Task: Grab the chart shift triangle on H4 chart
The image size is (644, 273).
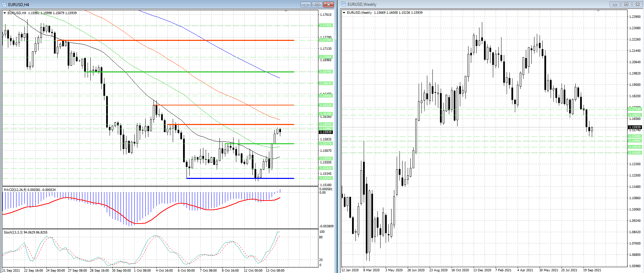Action: pos(286,11)
